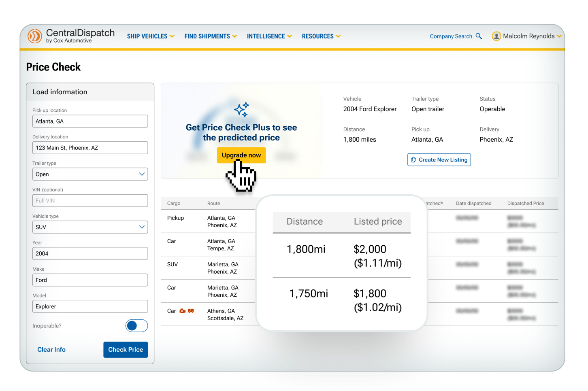Click the Company Search magnifier icon
Image resolution: width=588 pixels, height=391 pixels.
coord(479,36)
